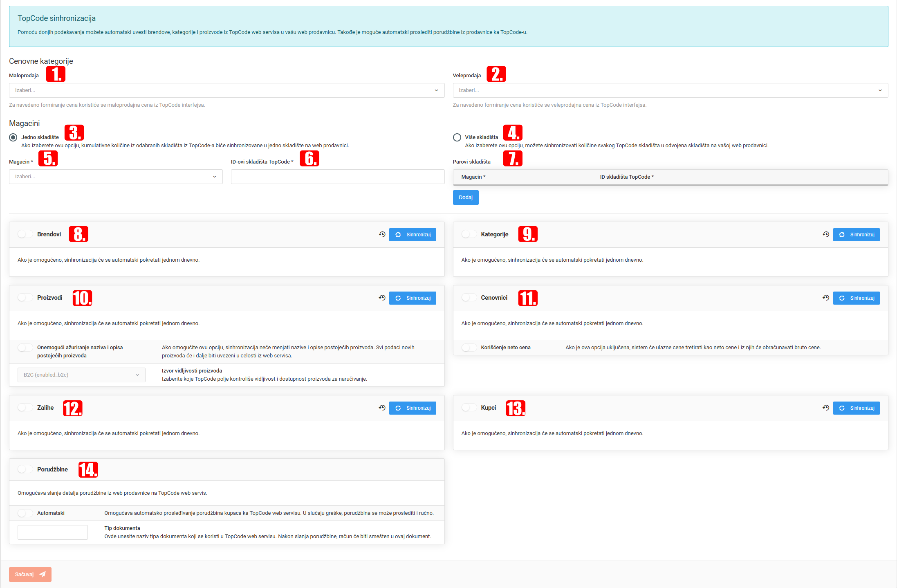Click refresh icon in Zalihe Sinhronizuj button
The image size is (897, 588).
398,408
